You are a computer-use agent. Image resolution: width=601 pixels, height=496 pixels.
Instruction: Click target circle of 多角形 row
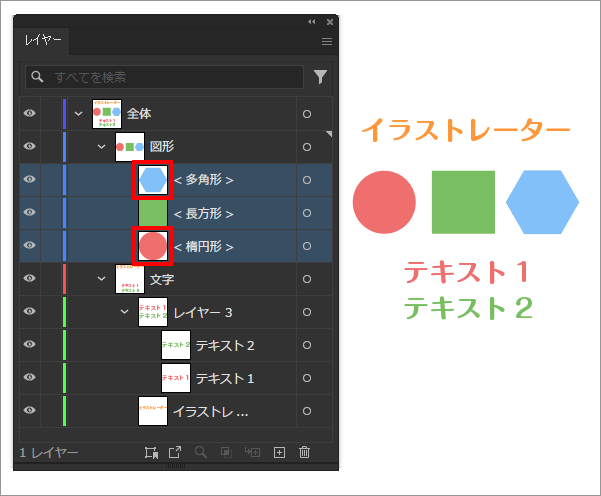coord(307,180)
